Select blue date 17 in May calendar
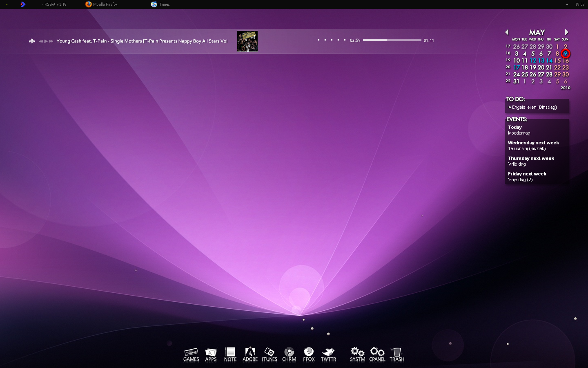This screenshot has height=368, width=588. coord(517,67)
